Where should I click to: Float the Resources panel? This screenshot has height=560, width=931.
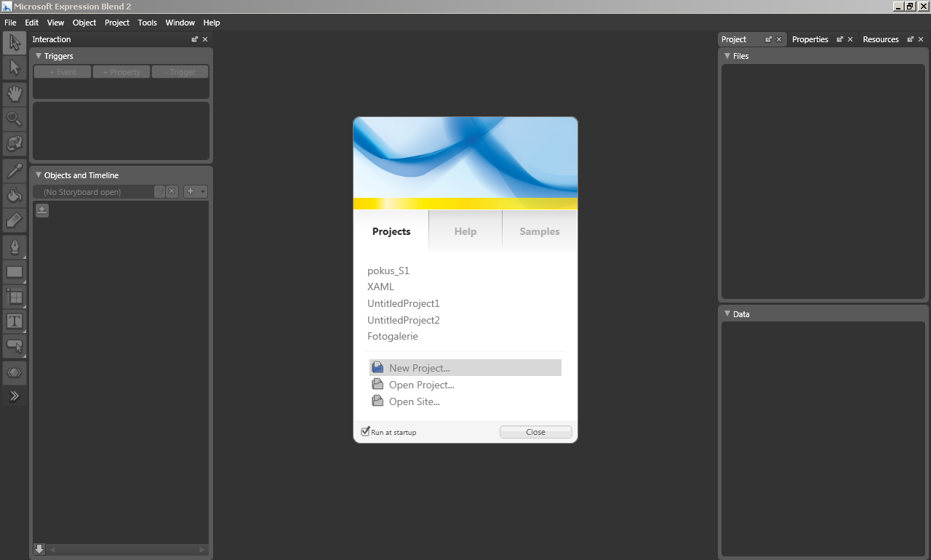tap(911, 39)
